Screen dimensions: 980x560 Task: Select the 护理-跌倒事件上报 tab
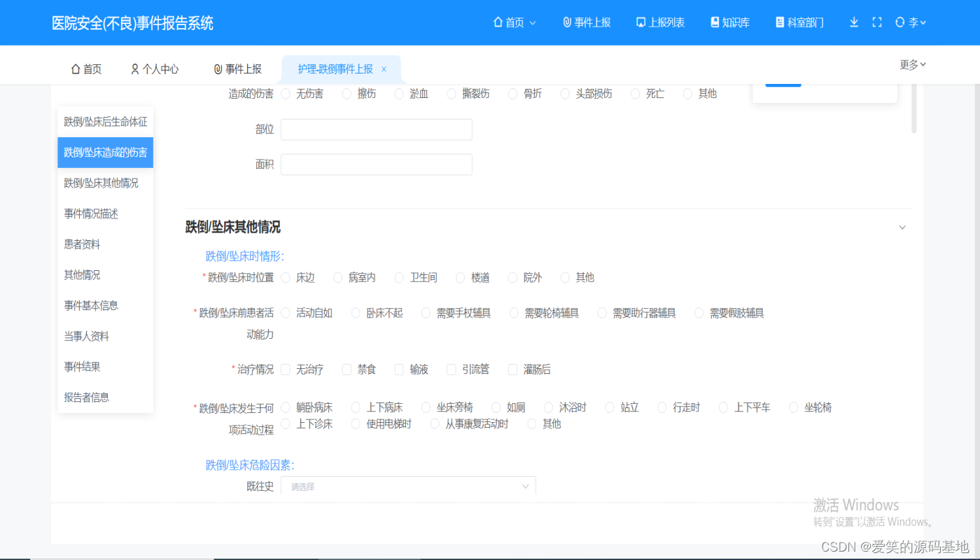[335, 69]
